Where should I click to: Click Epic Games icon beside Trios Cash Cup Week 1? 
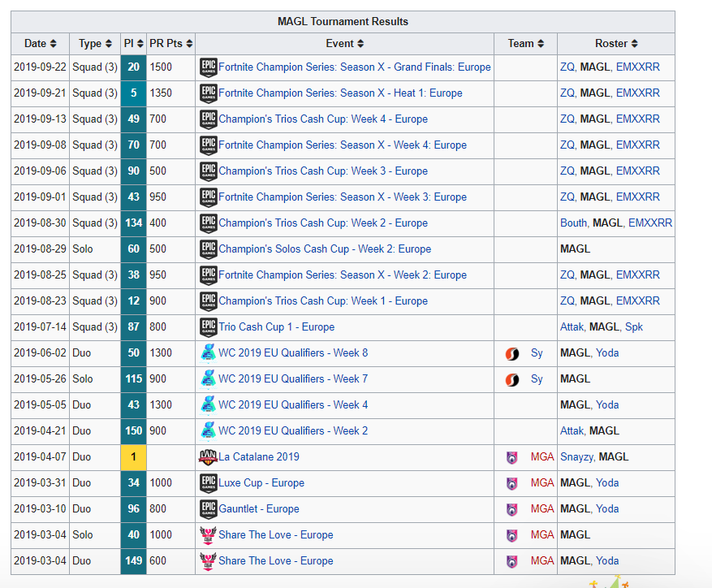click(x=209, y=300)
